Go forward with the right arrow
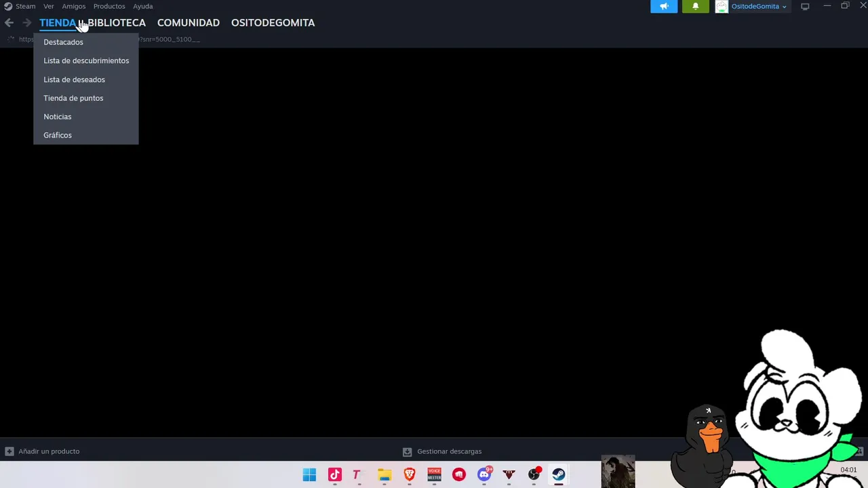Screen dimensions: 868x488 click(26, 22)
